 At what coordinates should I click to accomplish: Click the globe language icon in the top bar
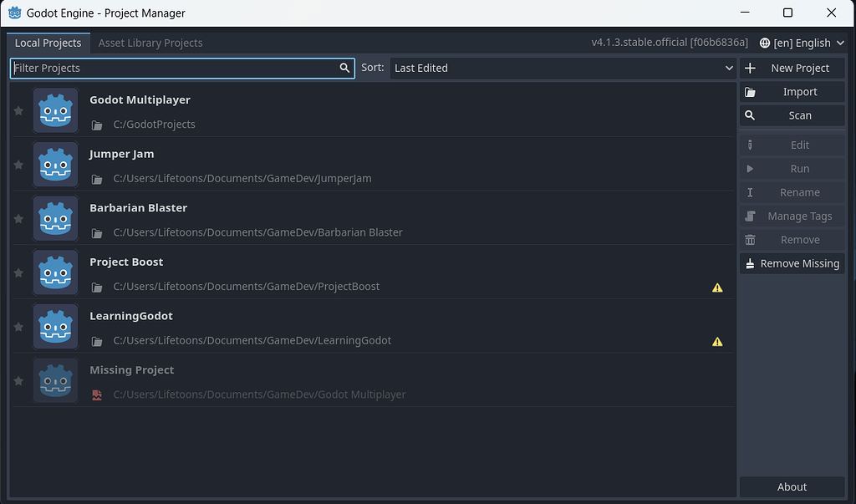[x=763, y=43]
